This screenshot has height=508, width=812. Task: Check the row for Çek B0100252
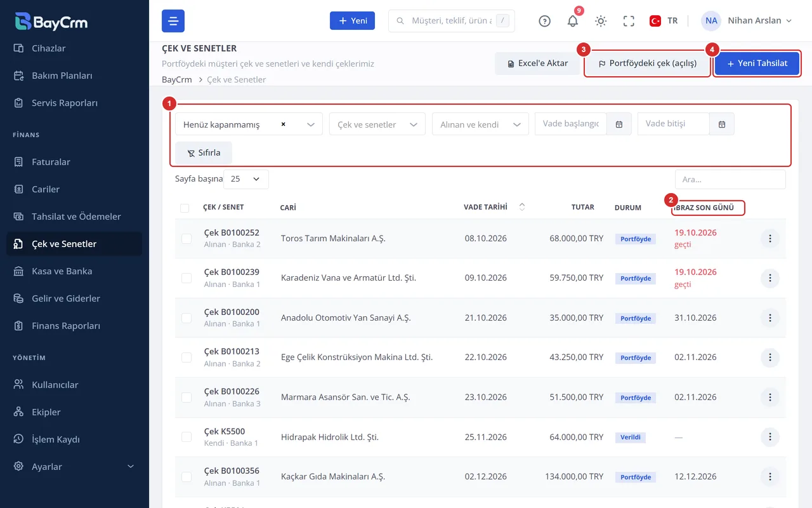tap(187, 239)
